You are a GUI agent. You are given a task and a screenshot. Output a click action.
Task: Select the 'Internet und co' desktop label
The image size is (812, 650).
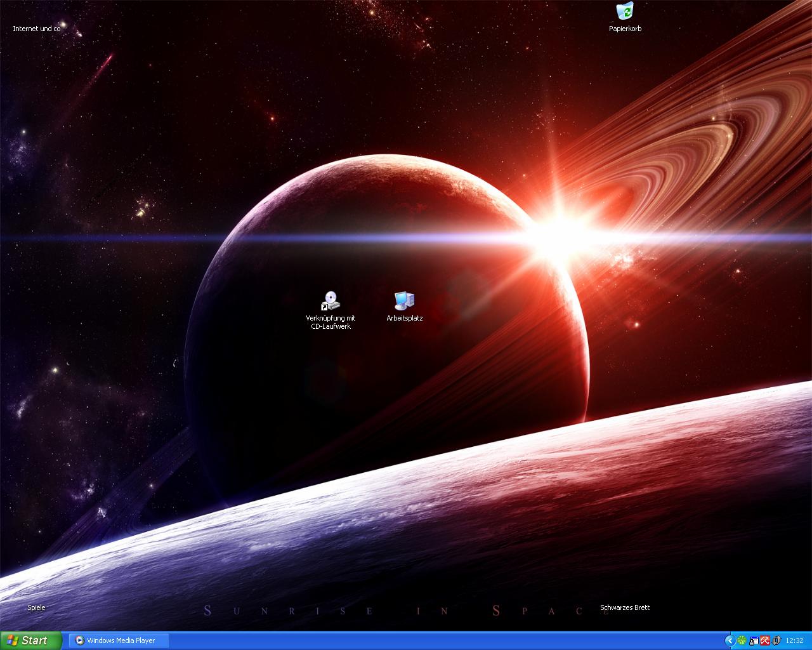(x=37, y=29)
